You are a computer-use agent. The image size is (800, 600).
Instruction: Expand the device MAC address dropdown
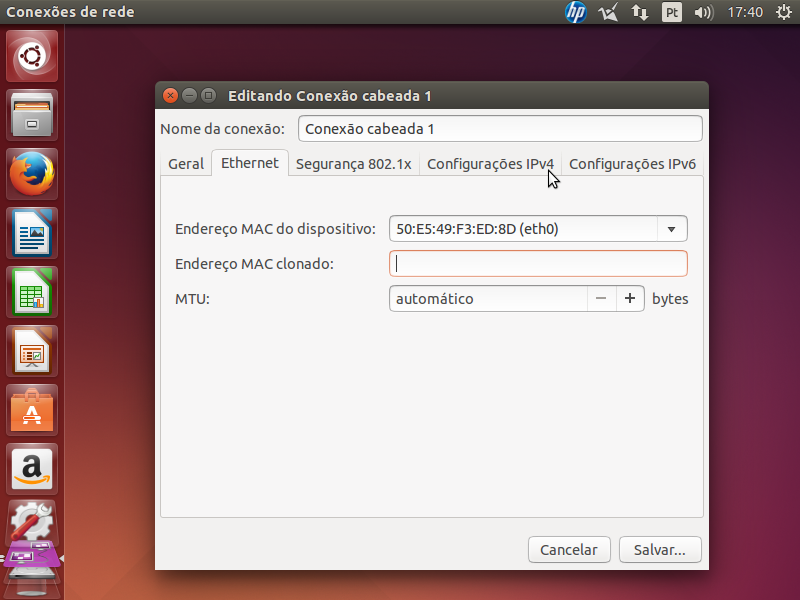pyautogui.click(x=672, y=229)
